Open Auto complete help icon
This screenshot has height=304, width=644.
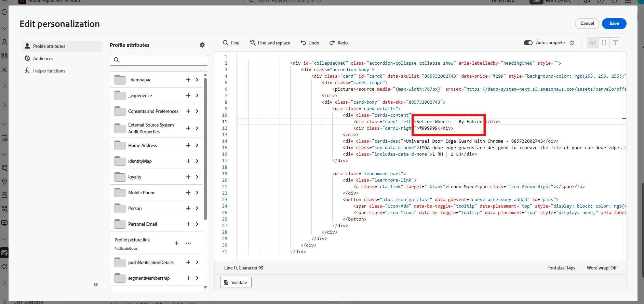(x=572, y=43)
